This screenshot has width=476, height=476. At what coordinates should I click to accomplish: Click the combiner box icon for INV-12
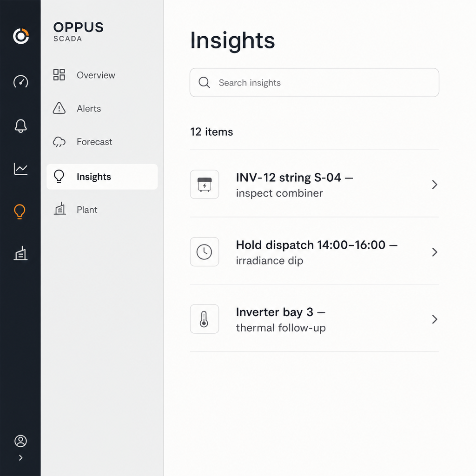205,184
